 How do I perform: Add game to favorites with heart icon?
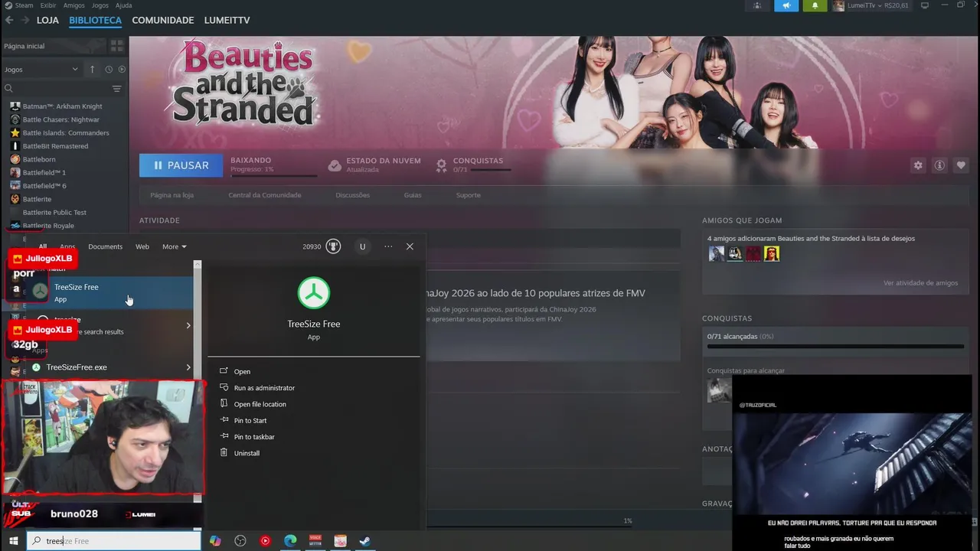point(961,165)
